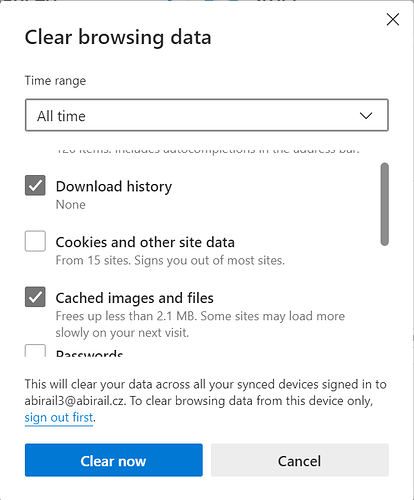Enable the Cookies and other site data checkbox
Image resolution: width=414 pixels, height=500 pixels.
tap(35, 241)
